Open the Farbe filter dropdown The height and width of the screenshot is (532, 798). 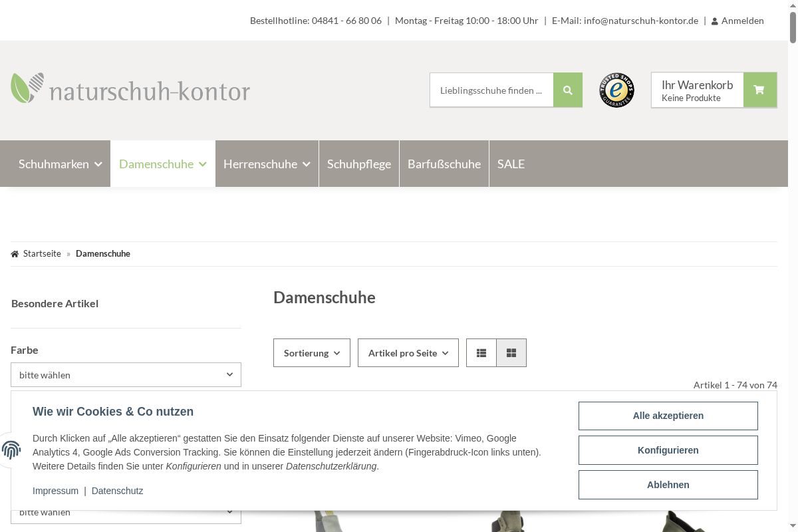click(126, 375)
